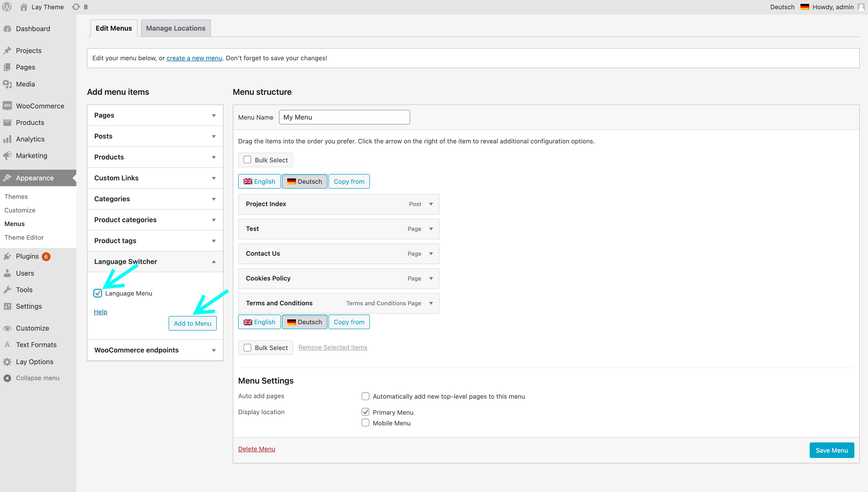Open Theme Editor in the Appearance submenu

tap(24, 237)
